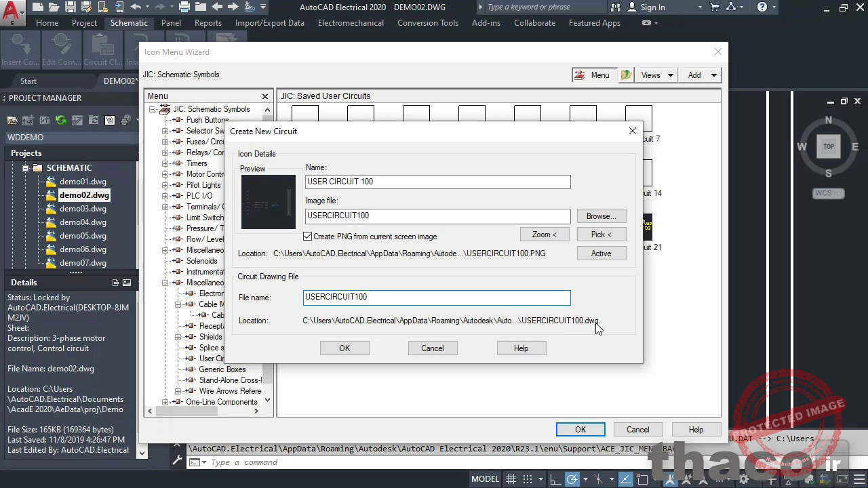Image resolution: width=868 pixels, height=488 pixels.
Task: Expand the Fuses/Circuit Breakers tree node
Action: [165, 142]
